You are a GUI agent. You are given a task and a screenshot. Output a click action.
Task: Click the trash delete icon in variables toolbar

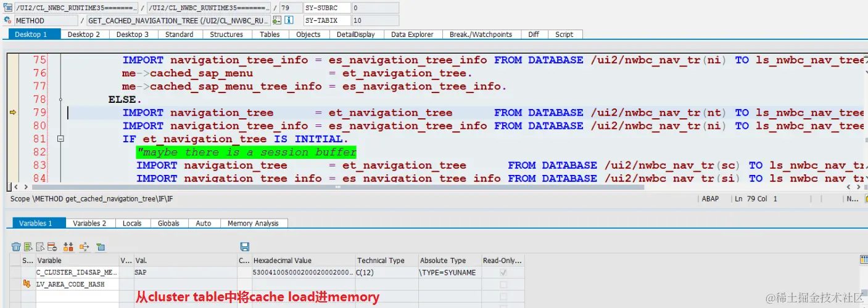coord(16,246)
